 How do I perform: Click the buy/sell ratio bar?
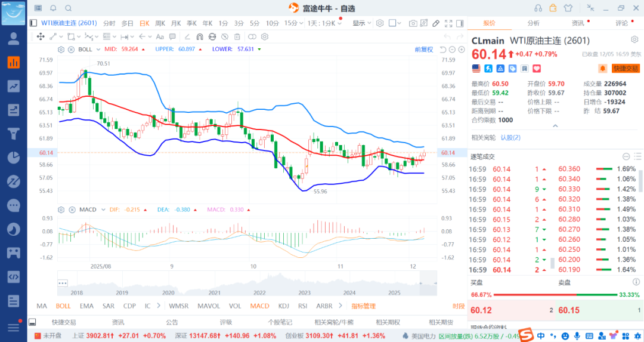click(x=555, y=295)
